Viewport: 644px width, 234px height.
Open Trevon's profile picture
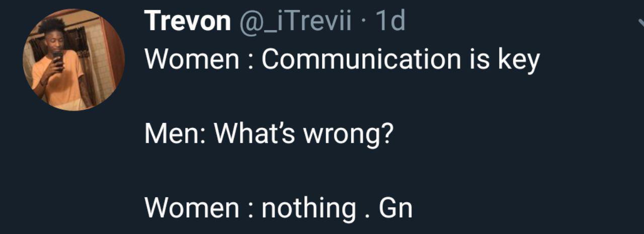(73, 60)
